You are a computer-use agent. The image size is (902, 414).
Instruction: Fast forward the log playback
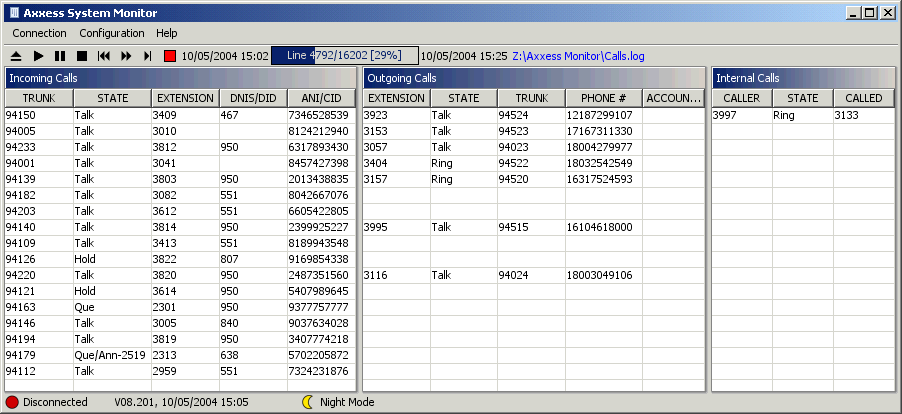point(126,56)
